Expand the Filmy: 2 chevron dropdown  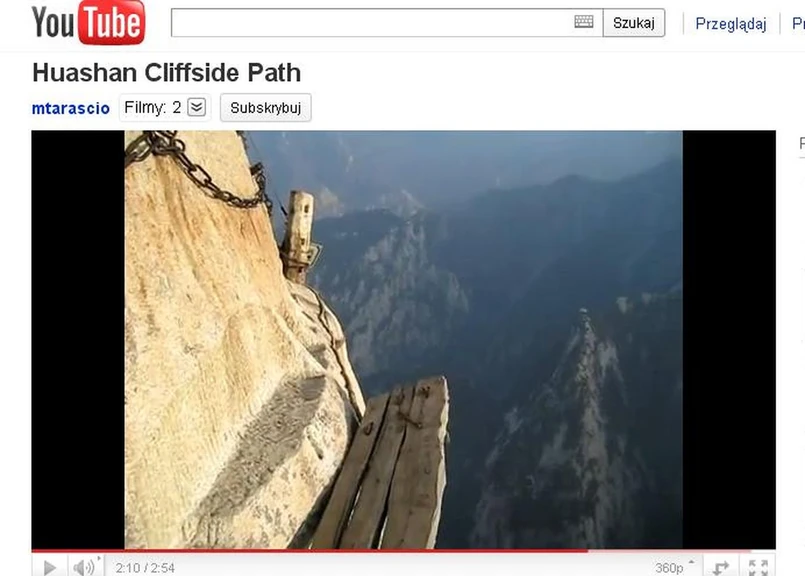197,107
